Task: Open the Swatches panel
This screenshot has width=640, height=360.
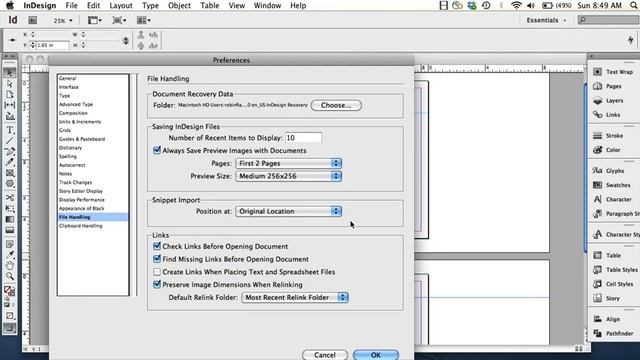Action: tap(612, 185)
